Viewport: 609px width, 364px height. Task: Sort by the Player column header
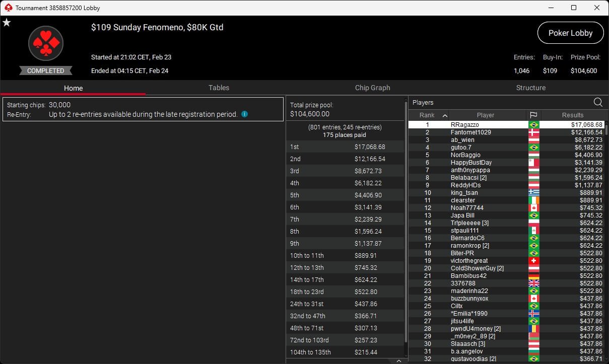pos(486,115)
